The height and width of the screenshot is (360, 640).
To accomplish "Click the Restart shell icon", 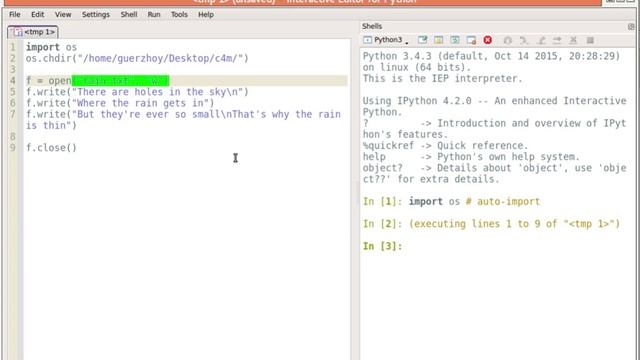I will (455, 40).
